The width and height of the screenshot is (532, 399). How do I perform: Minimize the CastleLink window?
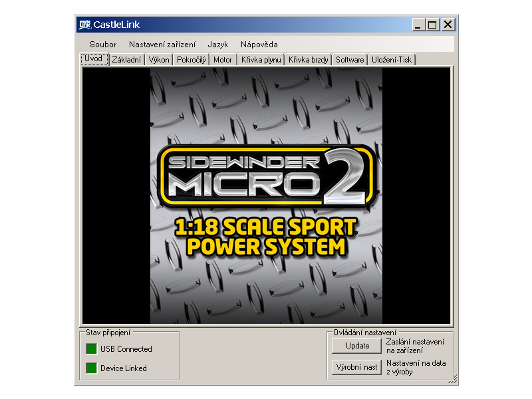coord(419,25)
